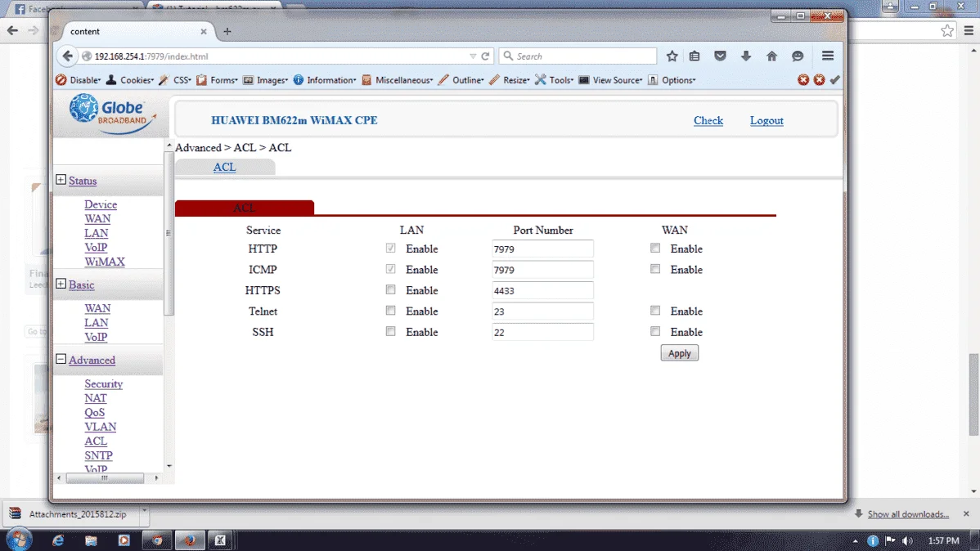The height and width of the screenshot is (551, 980).
Task: Click the HTTP port number field
Action: 542,249
